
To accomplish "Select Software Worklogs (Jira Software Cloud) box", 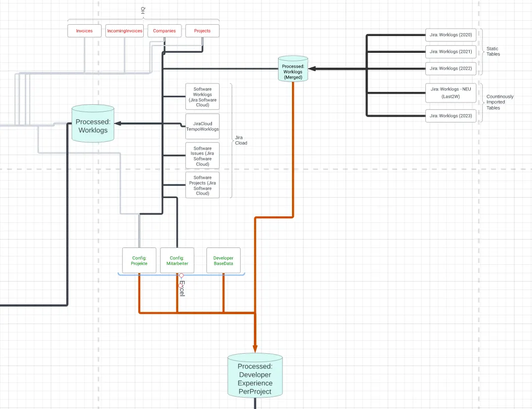I will point(203,97).
